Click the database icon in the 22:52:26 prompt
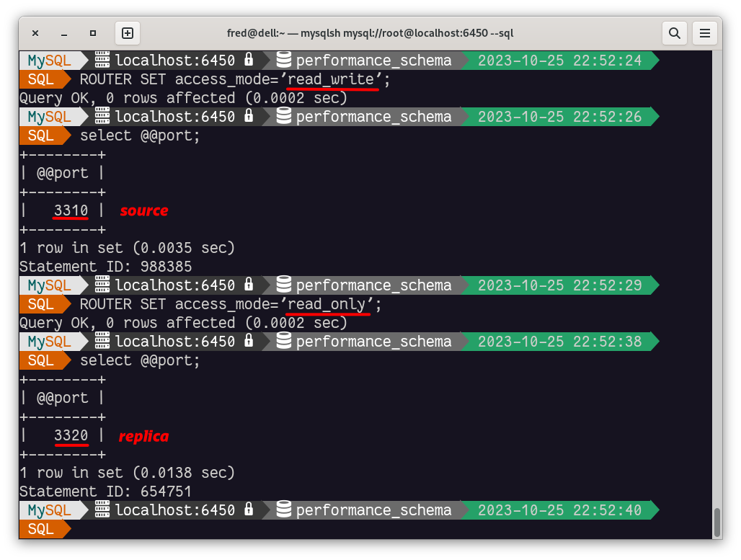Image resolution: width=741 pixels, height=560 pixels. pos(283,116)
